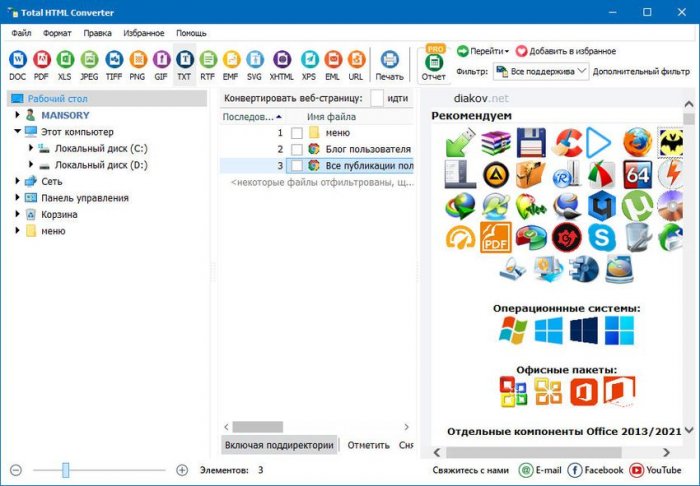Viewport: 700px width, 486px height.
Task: Select Рабочий стол in folder tree
Action: (107, 99)
